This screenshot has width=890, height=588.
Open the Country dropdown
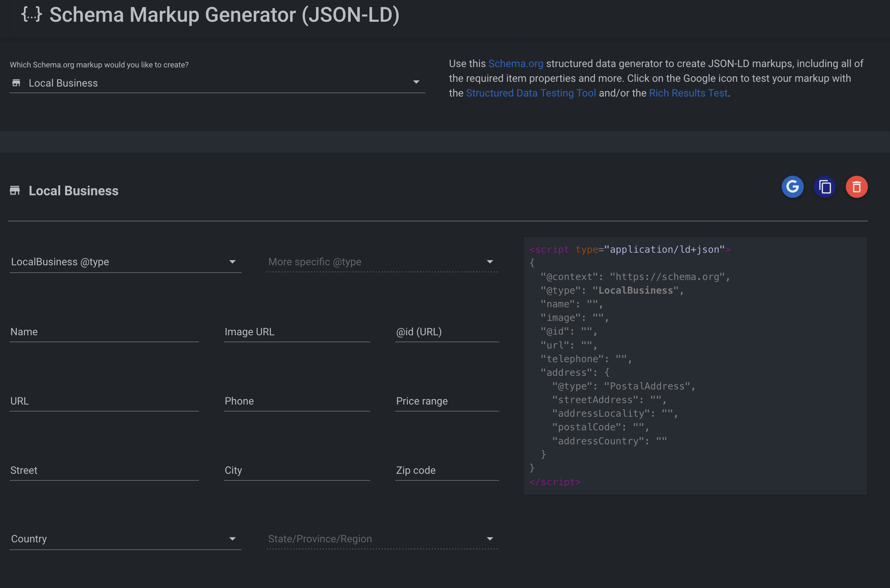[x=126, y=539]
